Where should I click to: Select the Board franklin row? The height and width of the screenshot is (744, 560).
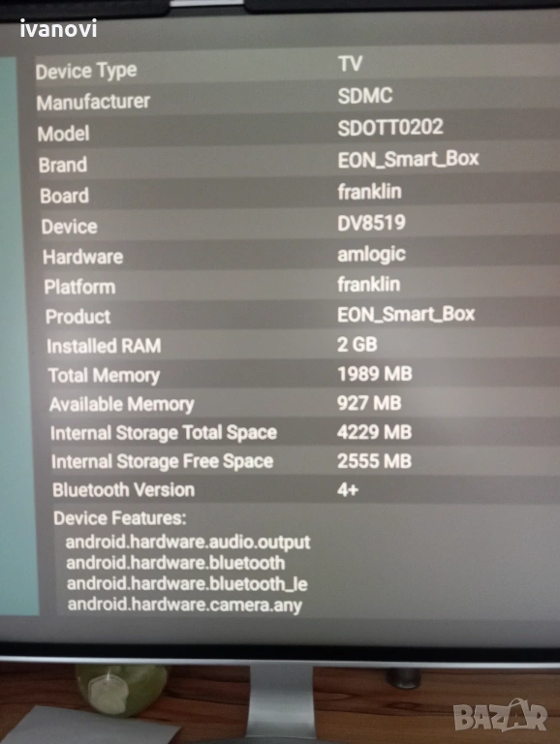[x=300, y=194]
